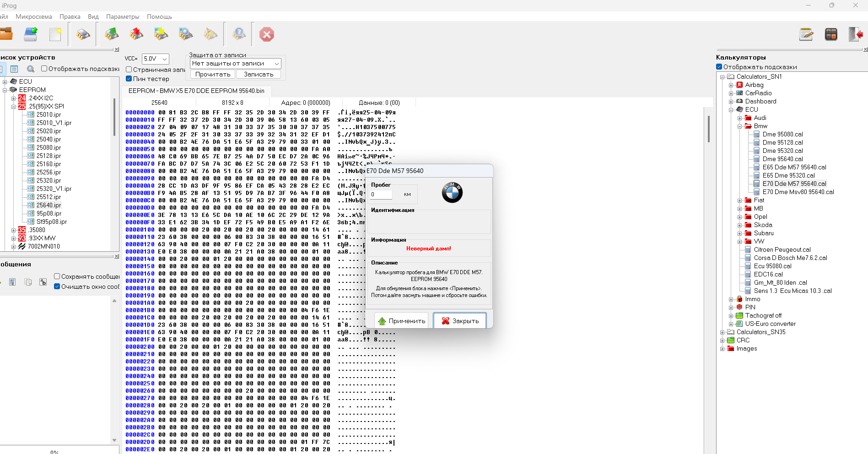This screenshot has width=868, height=454.
Task: Enable the Страничная запись checkbox
Action: point(129,70)
